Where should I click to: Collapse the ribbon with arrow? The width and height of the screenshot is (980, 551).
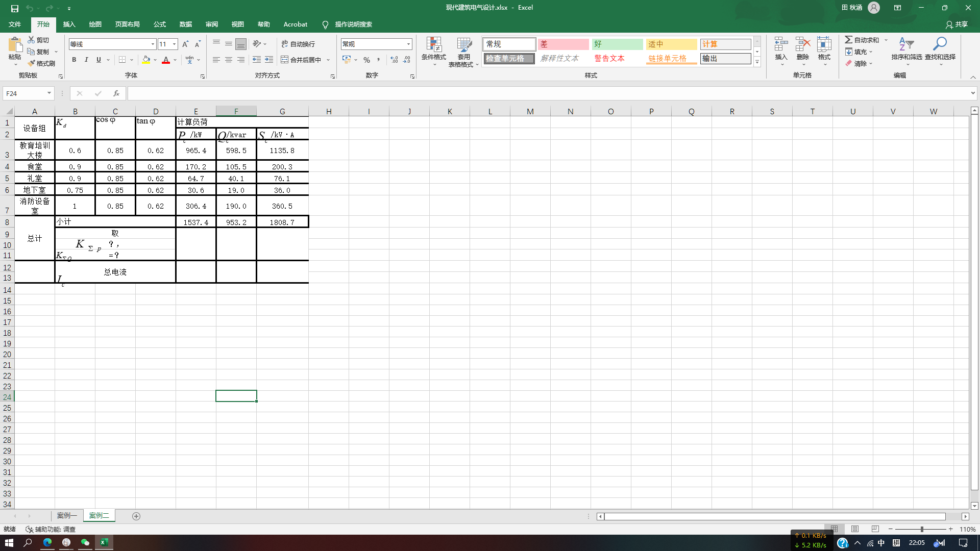tap(973, 77)
